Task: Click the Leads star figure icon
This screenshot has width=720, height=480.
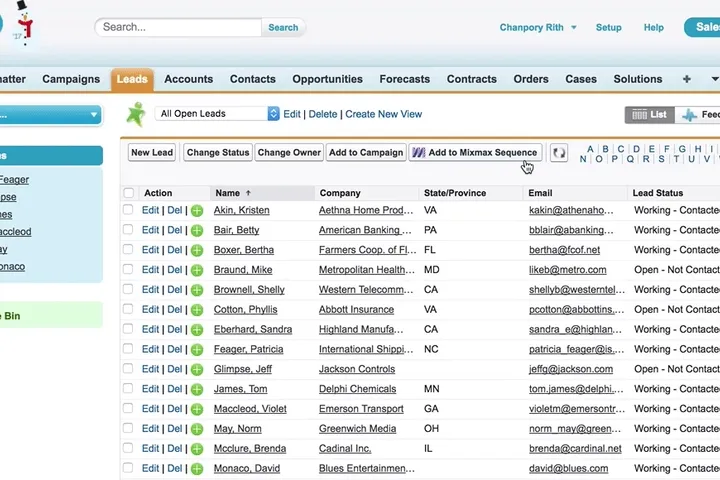Action: [x=136, y=114]
